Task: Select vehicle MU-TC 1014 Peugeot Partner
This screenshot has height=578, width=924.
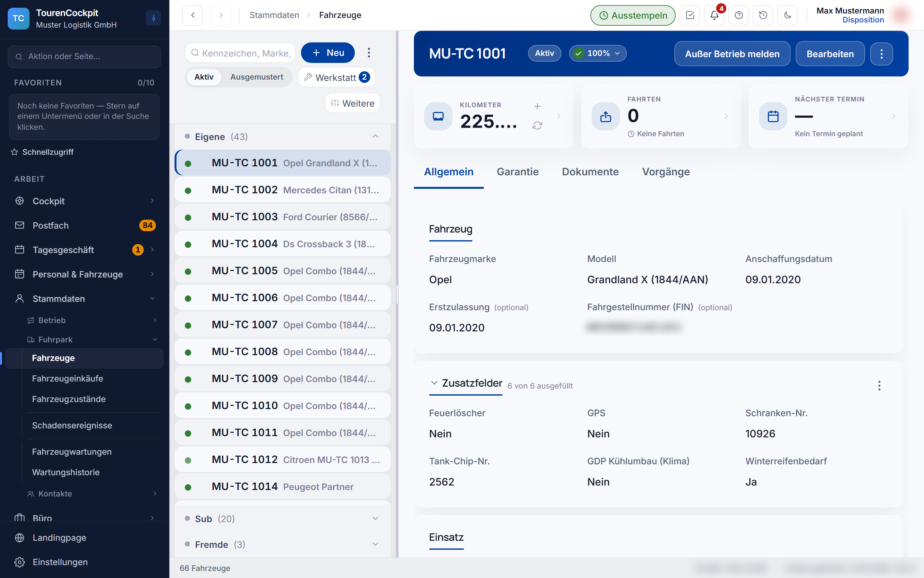Action: (x=283, y=486)
